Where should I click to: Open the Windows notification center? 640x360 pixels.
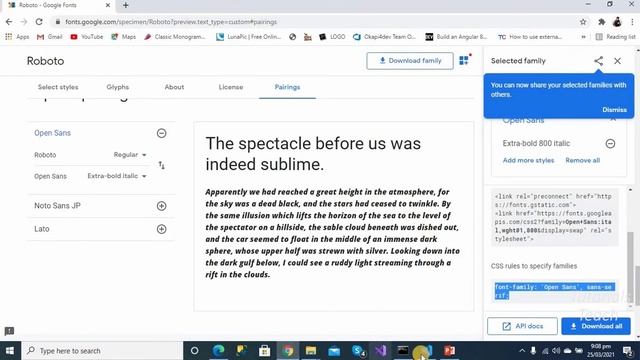[628, 351]
